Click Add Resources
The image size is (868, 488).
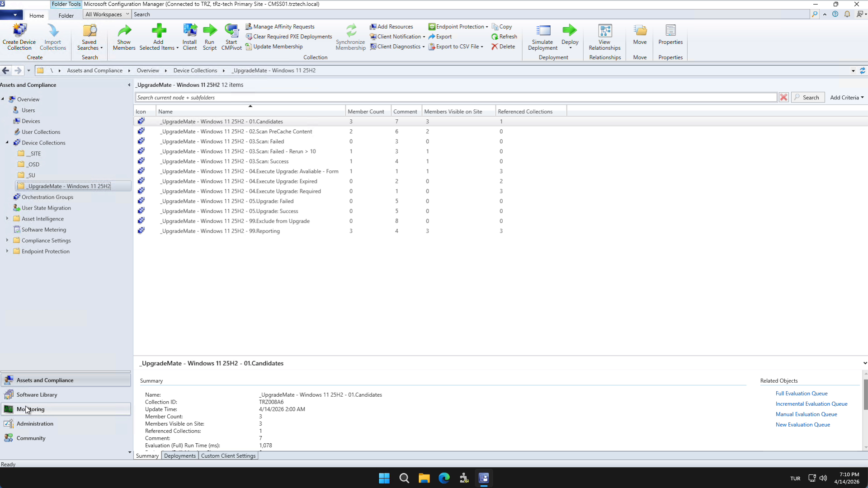pyautogui.click(x=391, y=27)
